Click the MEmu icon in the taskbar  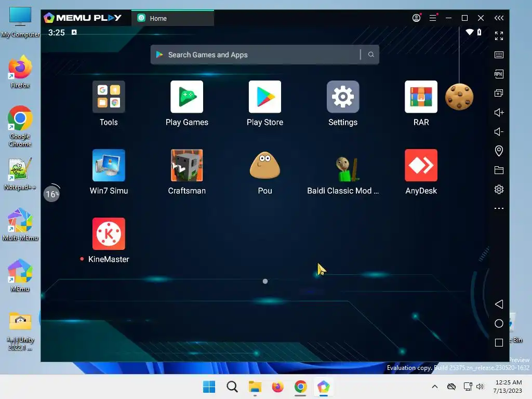pyautogui.click(x=323, y=387)
